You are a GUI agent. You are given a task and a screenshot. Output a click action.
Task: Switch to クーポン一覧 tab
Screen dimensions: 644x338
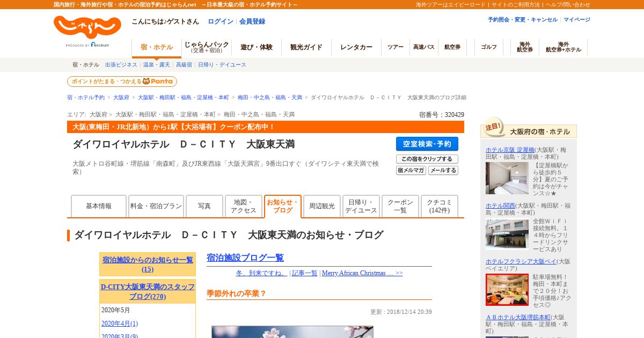point(400,206)
